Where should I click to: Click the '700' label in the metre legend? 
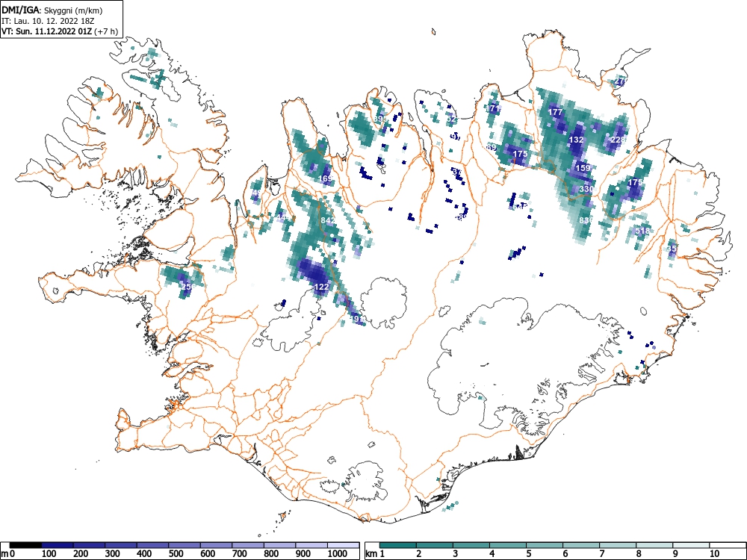[x=240, y=554]
